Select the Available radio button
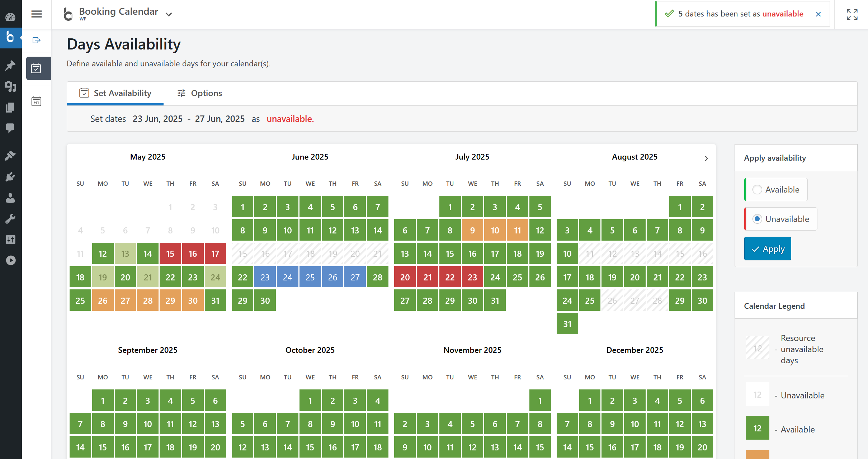 758,190
